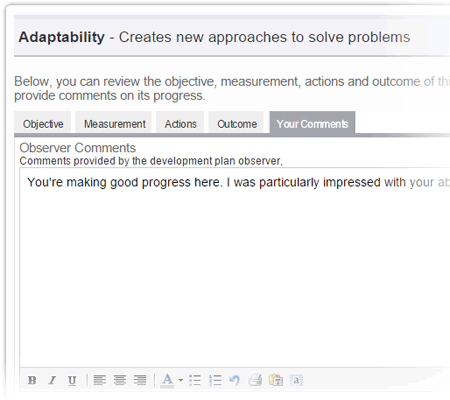Go to the Actions tab
The width and height of the screenshot is (450, 400).
click(x=180, y=123)
